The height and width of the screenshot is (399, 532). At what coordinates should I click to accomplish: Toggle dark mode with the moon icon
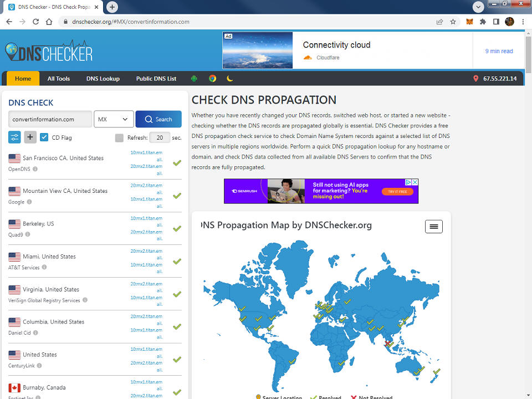(x=229, y=79)
